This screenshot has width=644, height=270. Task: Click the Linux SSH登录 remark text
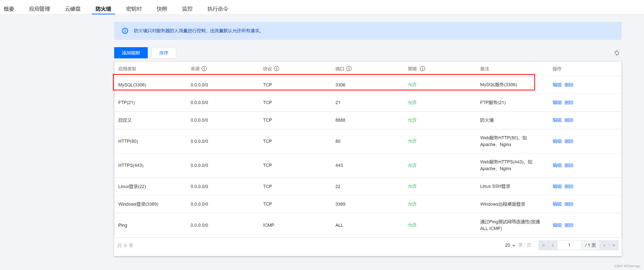tap(495, 186)
